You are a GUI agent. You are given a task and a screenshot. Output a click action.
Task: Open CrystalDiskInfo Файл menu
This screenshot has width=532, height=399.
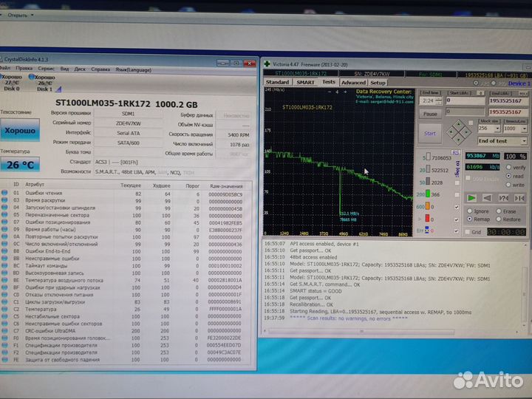pos(4,68)
